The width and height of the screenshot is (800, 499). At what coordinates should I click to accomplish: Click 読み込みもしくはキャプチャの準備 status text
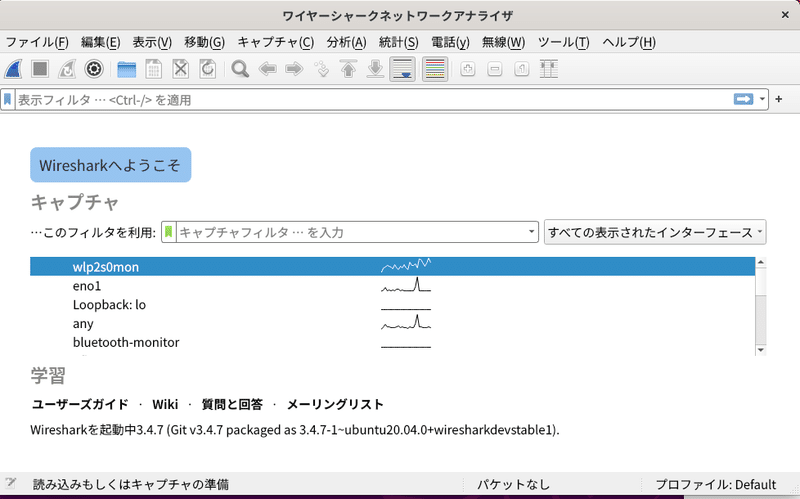[131, 484]
